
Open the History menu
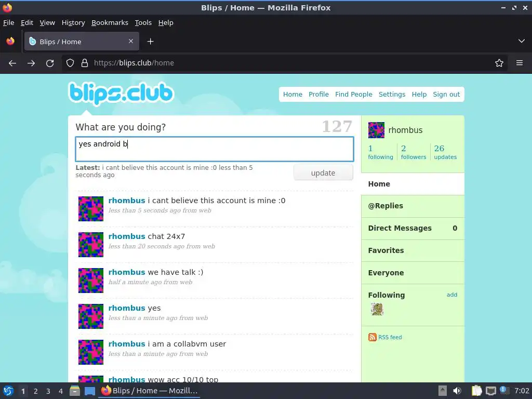coord(73,23)
